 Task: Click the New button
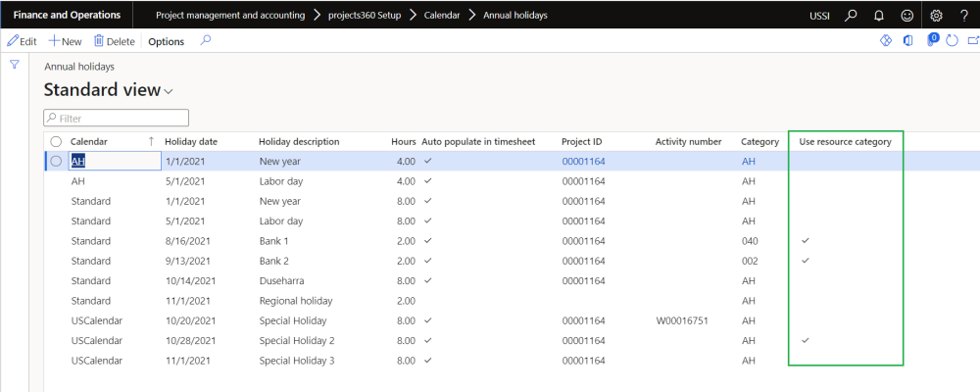[66, 41]
